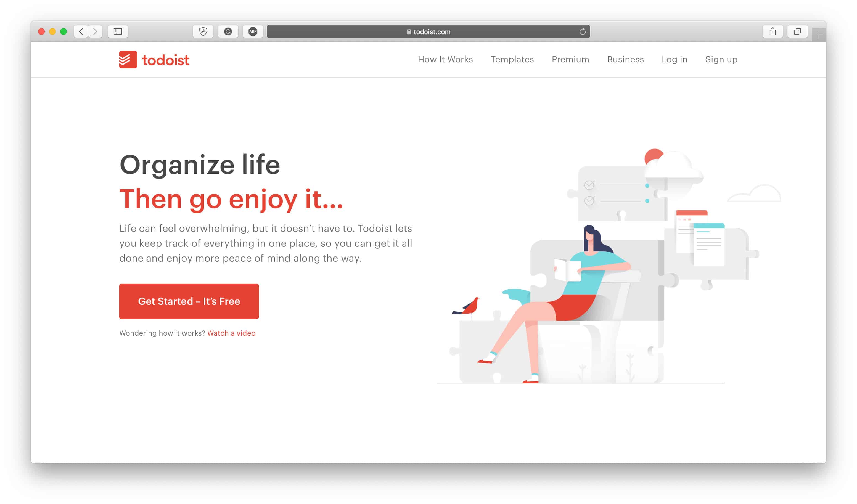
Task: Click the browser history back arrow
Action: [80, 31]
